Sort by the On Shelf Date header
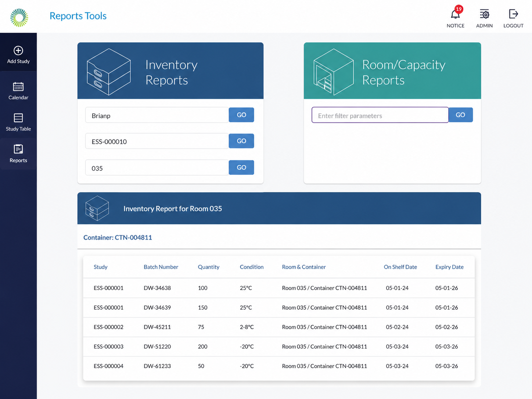The width and height of the screenshot is (532, 399). pyautogui.click(x=400, y=267)
